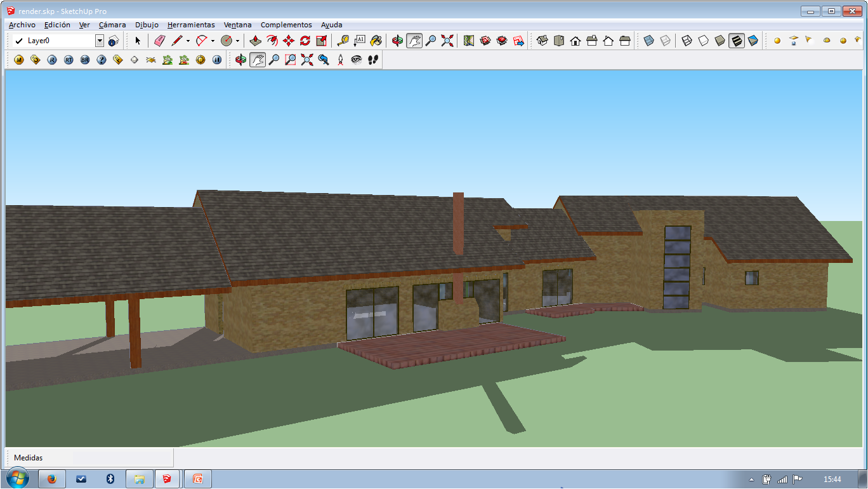
Task: Click the Walk footprints tool
Action: tap(373, 60)
